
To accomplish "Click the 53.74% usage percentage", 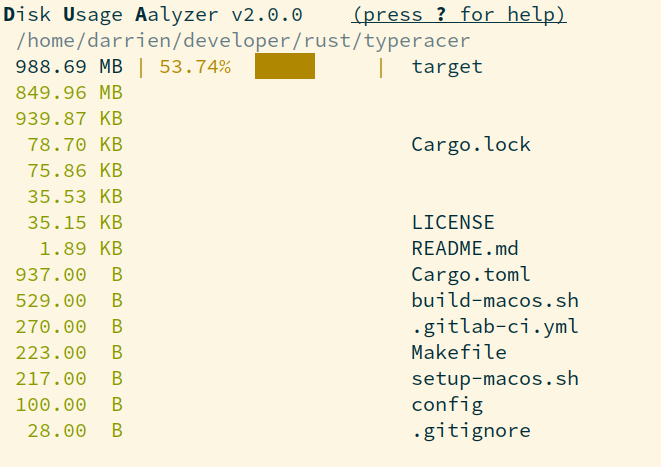I will [194, 67].
